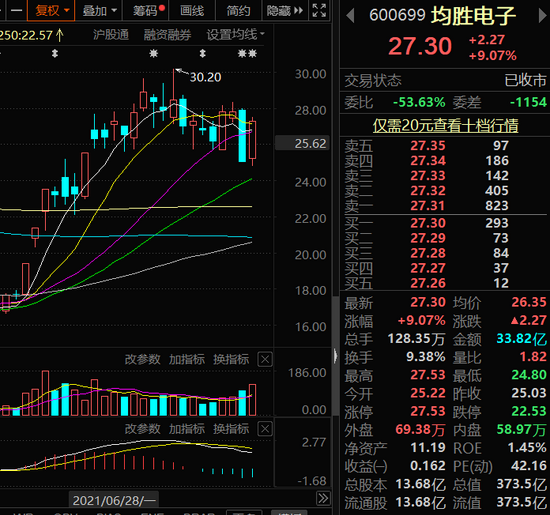Select the 买三 27.28 bid row
Screen dimensions: 550x515
pyautogui.click(x=445, y=253)
